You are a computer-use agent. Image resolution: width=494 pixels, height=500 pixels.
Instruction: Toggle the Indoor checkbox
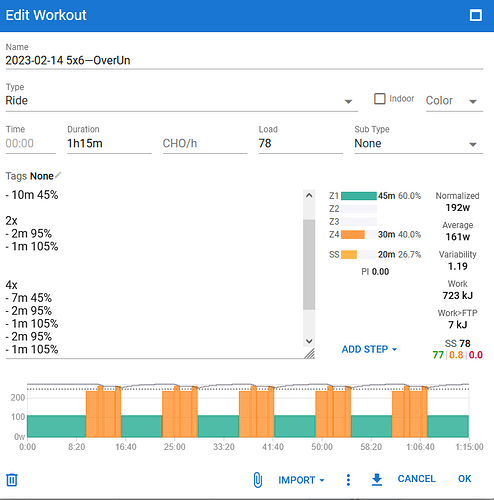coord(380,99)
